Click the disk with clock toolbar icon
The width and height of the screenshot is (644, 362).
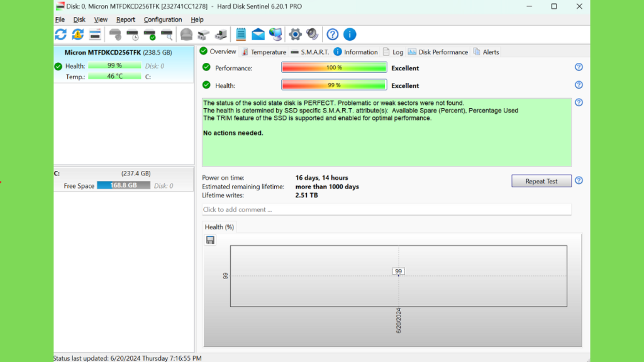click(x=133, y=35)
